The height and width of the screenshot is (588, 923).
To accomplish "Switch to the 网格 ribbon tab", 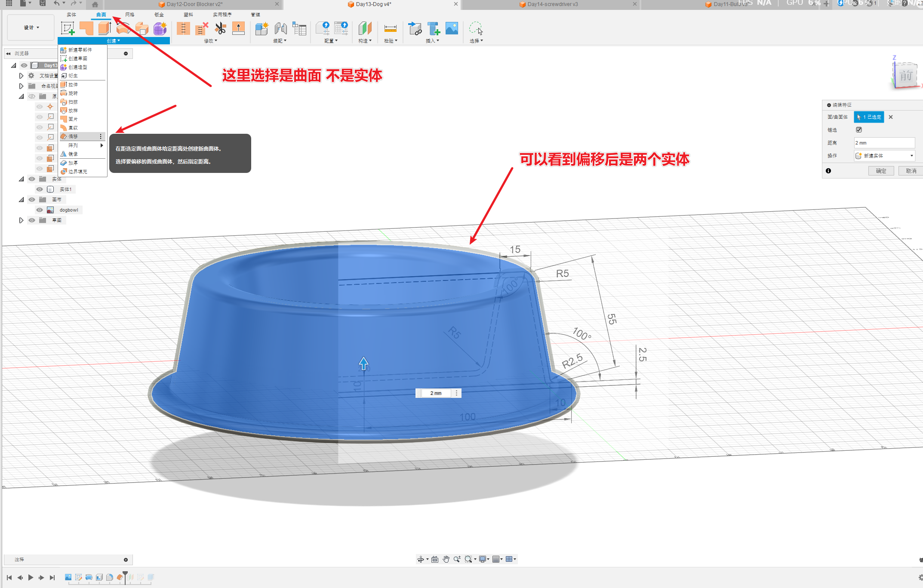I will click(x=130, y=15).
